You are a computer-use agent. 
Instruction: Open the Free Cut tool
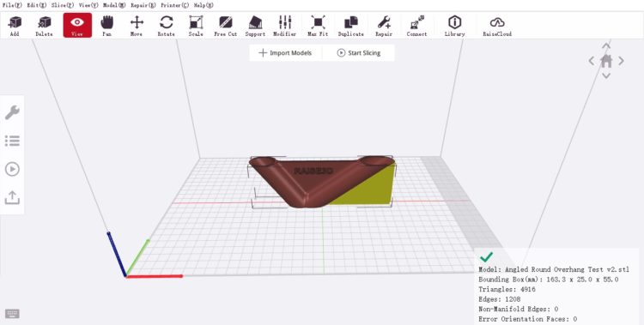226,26
